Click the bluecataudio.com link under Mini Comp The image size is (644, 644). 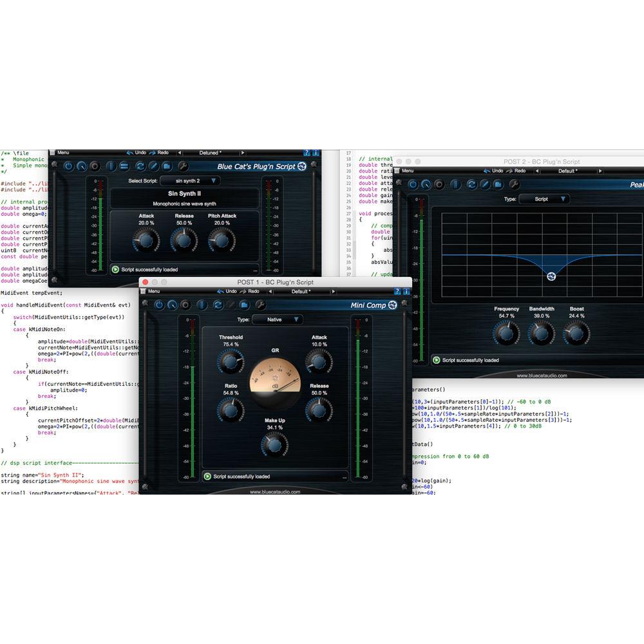[275, 492]
